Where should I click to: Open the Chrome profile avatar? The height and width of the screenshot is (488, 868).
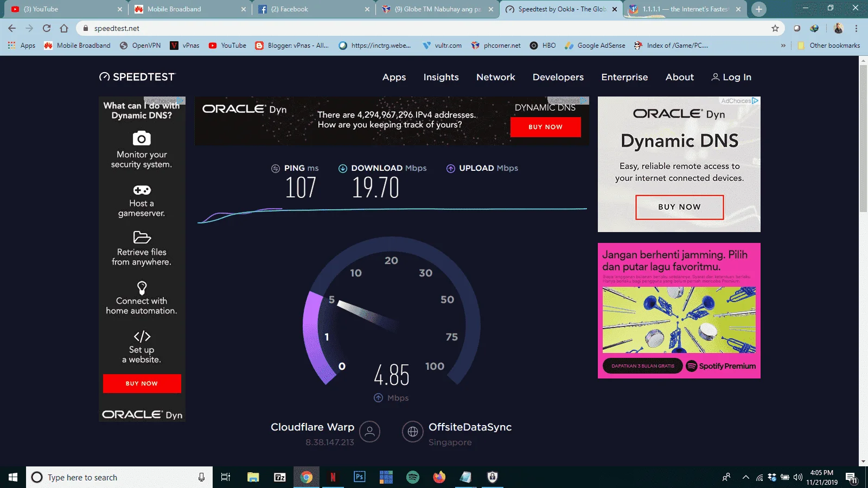tap(839, 28)
